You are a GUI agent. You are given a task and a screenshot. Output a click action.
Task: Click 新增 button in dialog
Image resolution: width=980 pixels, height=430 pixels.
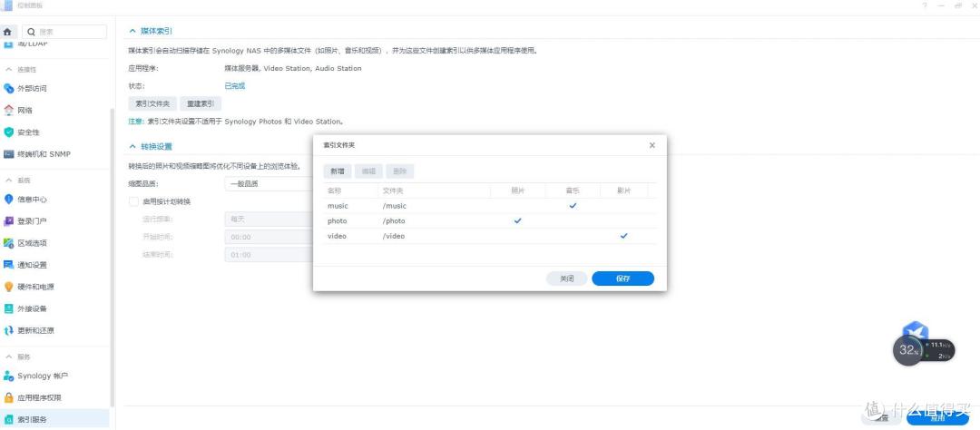pos(337,171)
